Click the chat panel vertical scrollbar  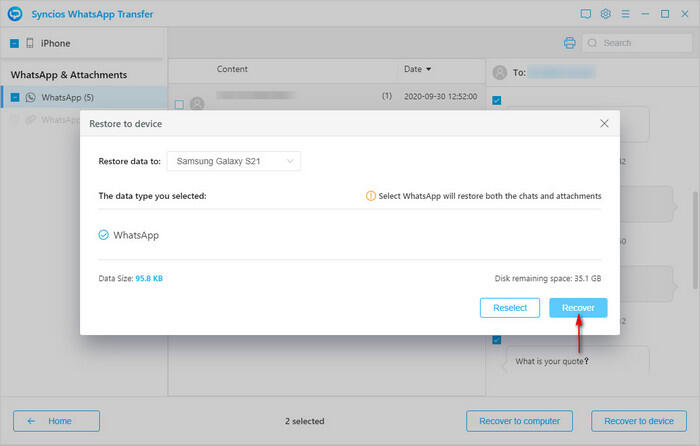pyautogui.click(x=695, y=210)
